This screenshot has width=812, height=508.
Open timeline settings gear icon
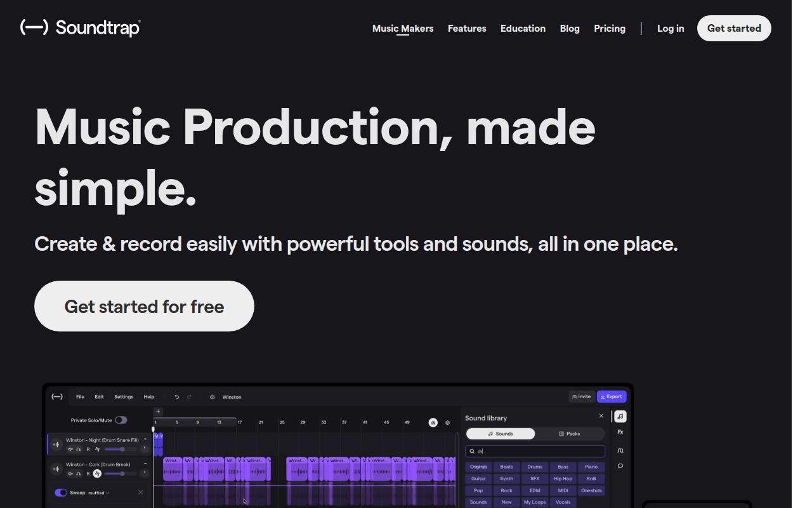pyautogui.click(x=447, y=422)
